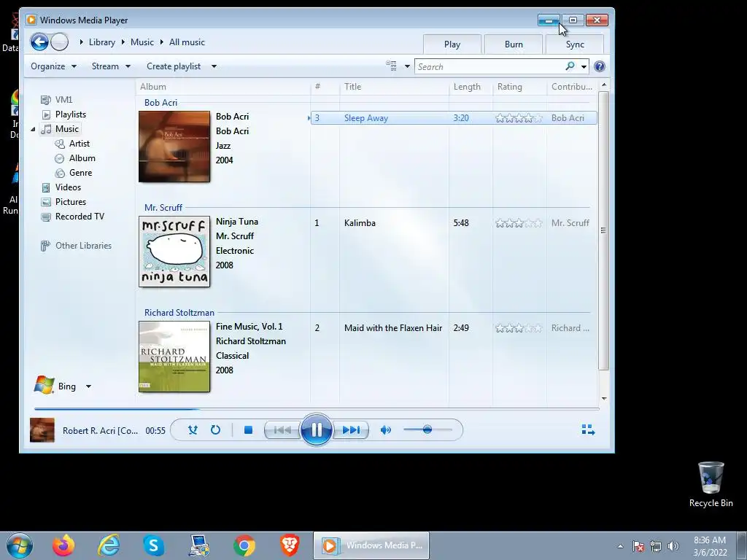
Task: Click the now playing album thumbnail
Action: [x=42, y=430]
